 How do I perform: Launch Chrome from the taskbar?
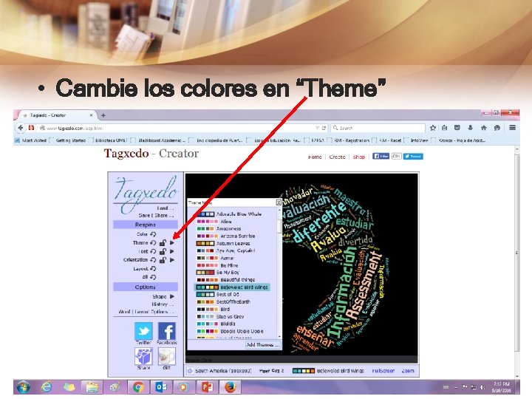point(137,387)
